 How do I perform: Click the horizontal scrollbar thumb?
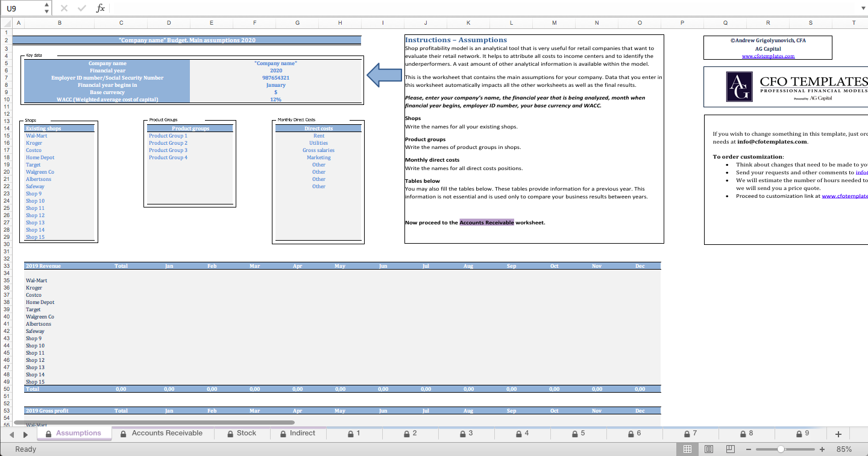tap(154, 422)
